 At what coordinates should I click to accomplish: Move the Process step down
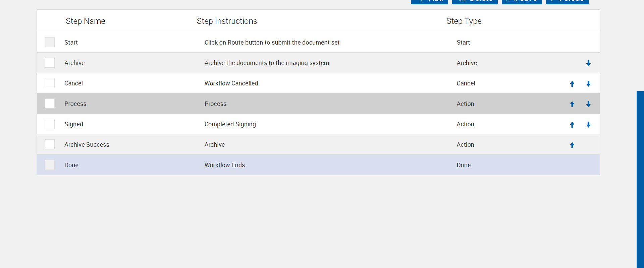pos(588,104)
